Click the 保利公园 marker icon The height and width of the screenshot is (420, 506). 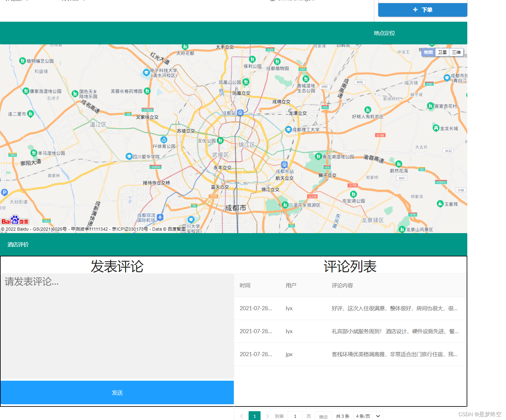click(x=252, y=59)
